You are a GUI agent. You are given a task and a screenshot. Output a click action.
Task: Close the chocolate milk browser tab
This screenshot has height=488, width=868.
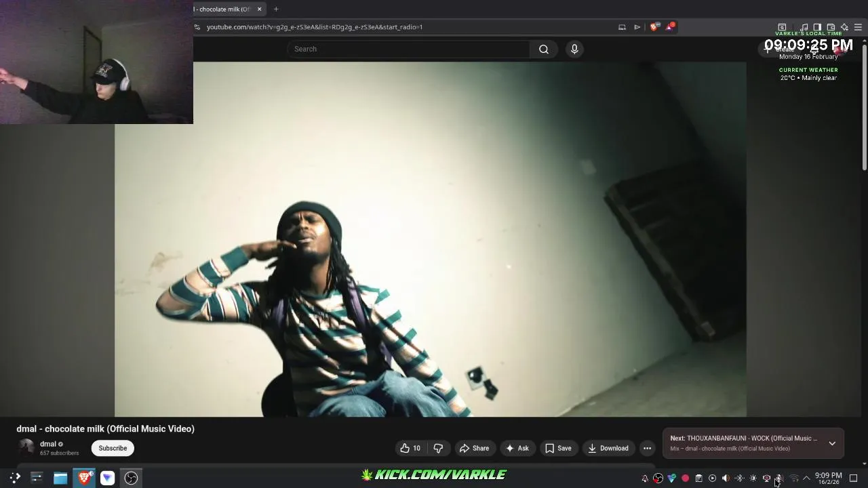pos(259,9)
